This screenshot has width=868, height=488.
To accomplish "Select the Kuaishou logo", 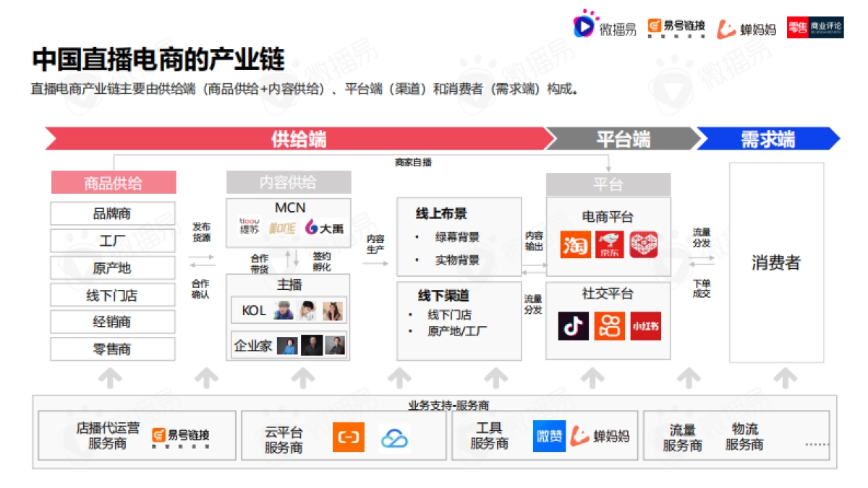I will (x=608, y=328).
